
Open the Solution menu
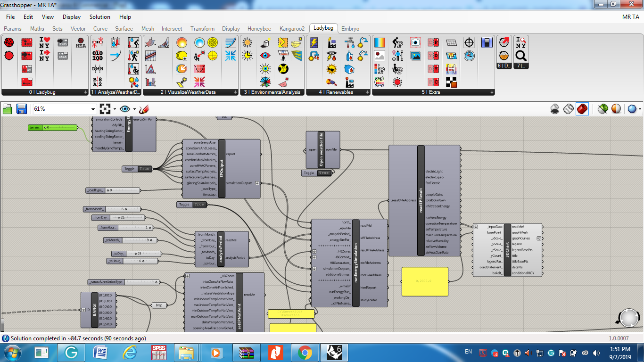pos(100,17)
